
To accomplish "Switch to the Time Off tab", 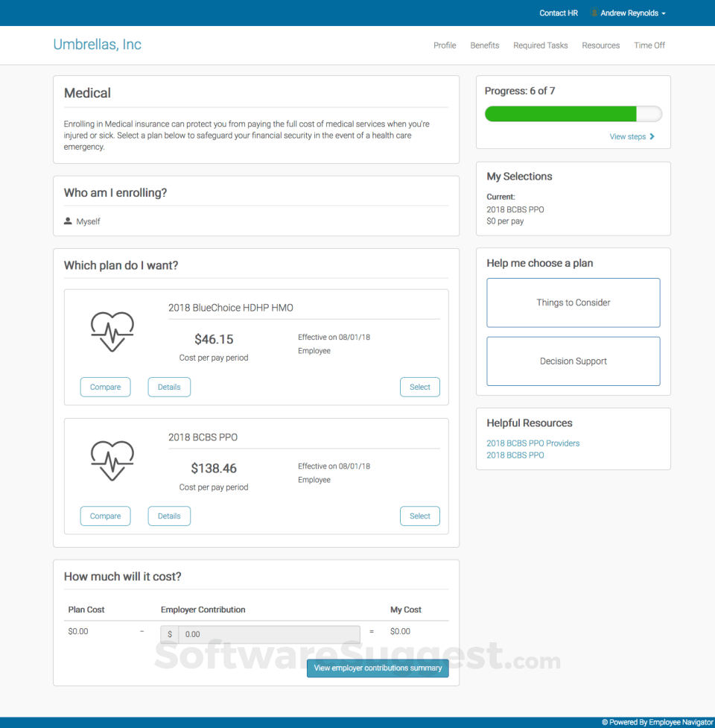I will [649, 45].
